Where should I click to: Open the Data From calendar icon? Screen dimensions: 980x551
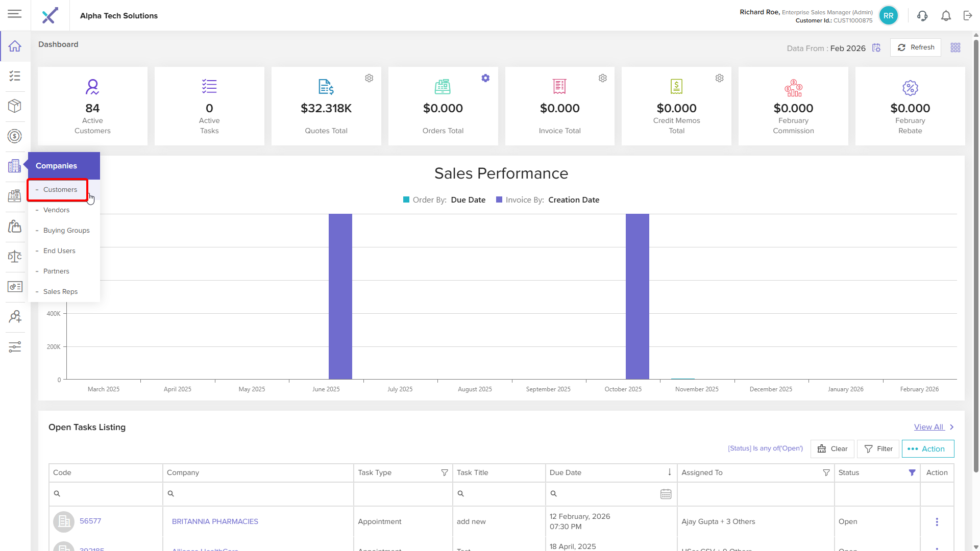876,48
